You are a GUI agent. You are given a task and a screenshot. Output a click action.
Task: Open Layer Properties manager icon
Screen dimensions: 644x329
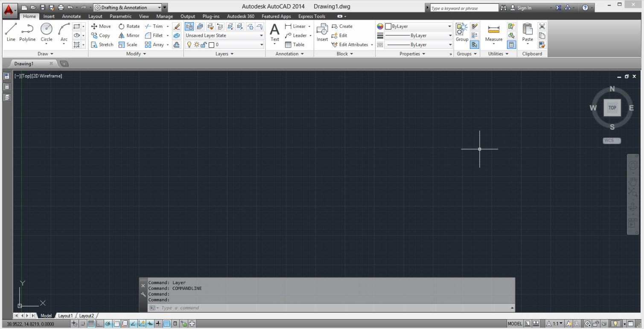pos(189,26)
